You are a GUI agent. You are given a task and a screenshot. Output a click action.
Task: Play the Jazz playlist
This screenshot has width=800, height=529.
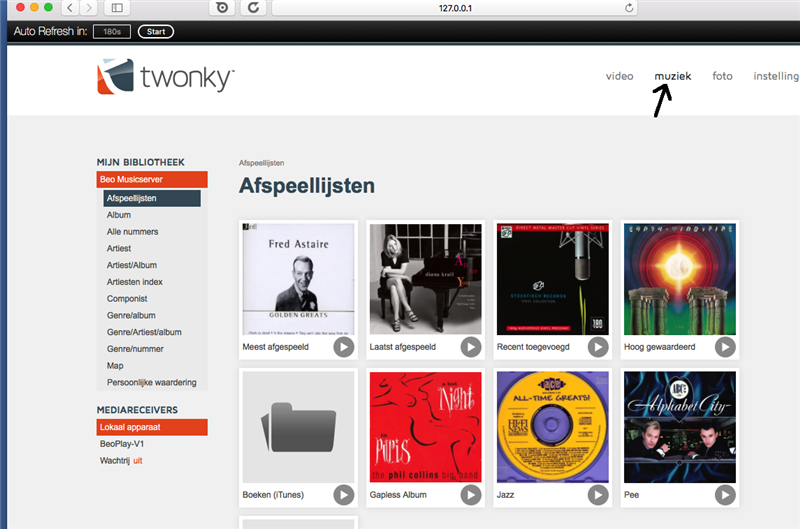(598, 495)
